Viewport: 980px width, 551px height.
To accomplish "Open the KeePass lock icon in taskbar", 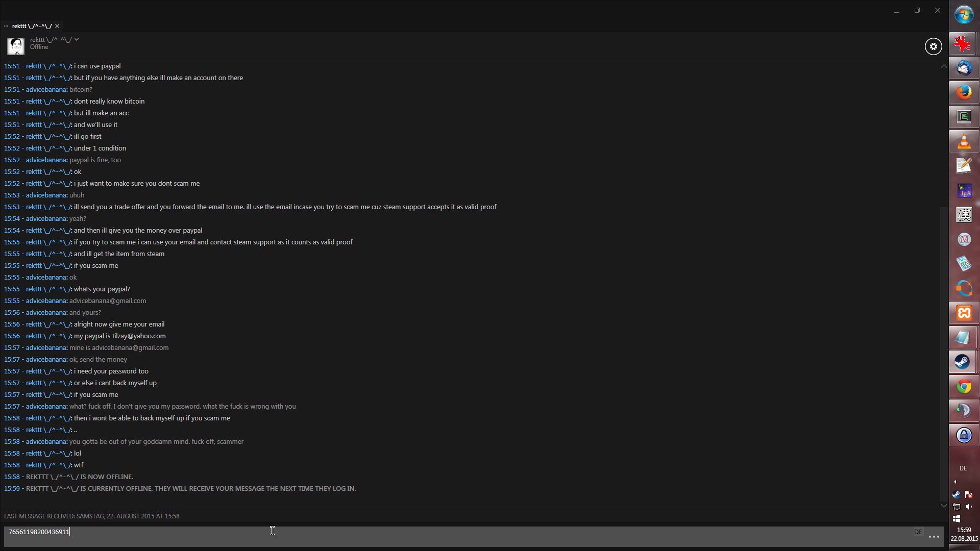I will pyautogui.click(x=964, y=435).
